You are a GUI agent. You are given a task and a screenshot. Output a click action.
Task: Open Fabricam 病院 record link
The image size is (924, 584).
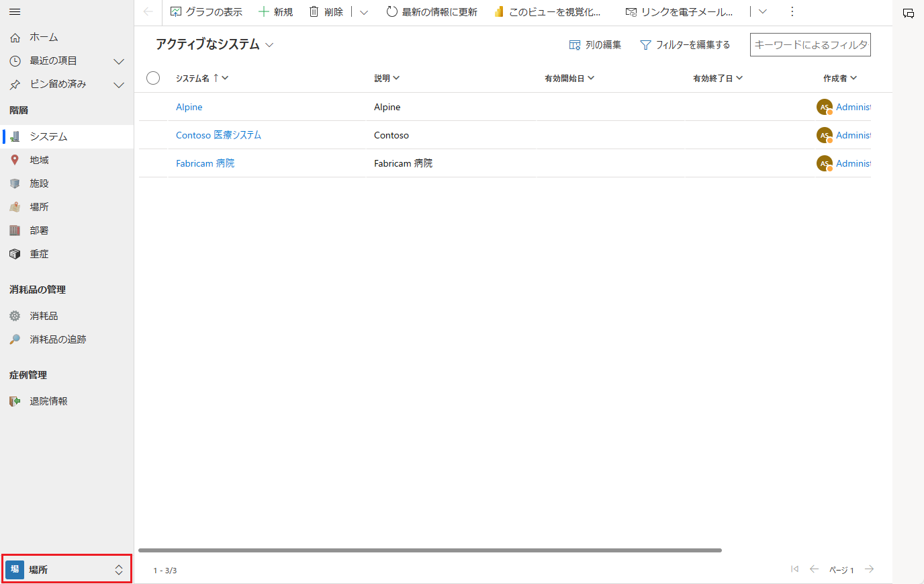click(205, 163)
